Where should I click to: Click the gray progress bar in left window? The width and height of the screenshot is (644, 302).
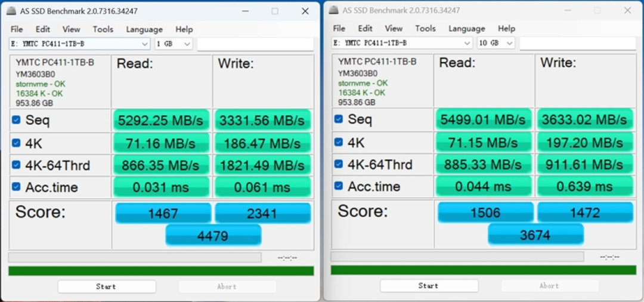pos(135,257)
